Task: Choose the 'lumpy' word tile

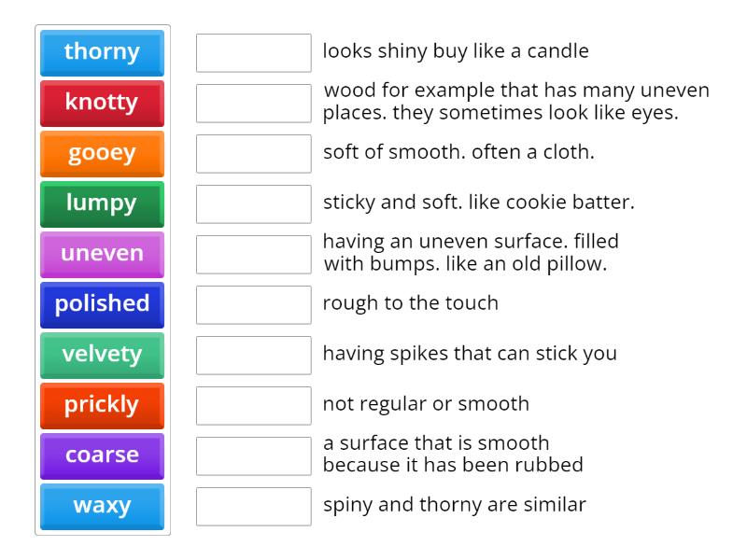Action: point(102,204)
